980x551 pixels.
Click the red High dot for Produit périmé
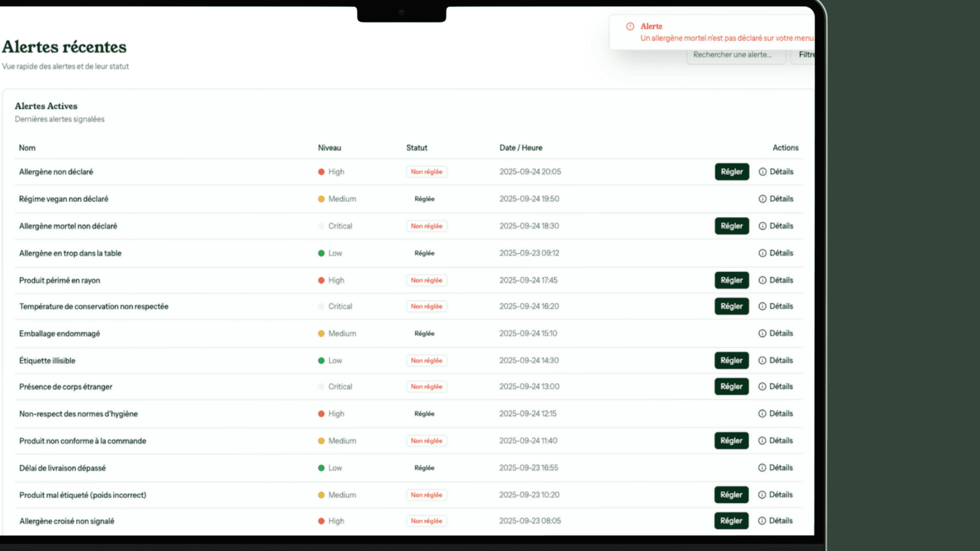[x=322, y=281]
